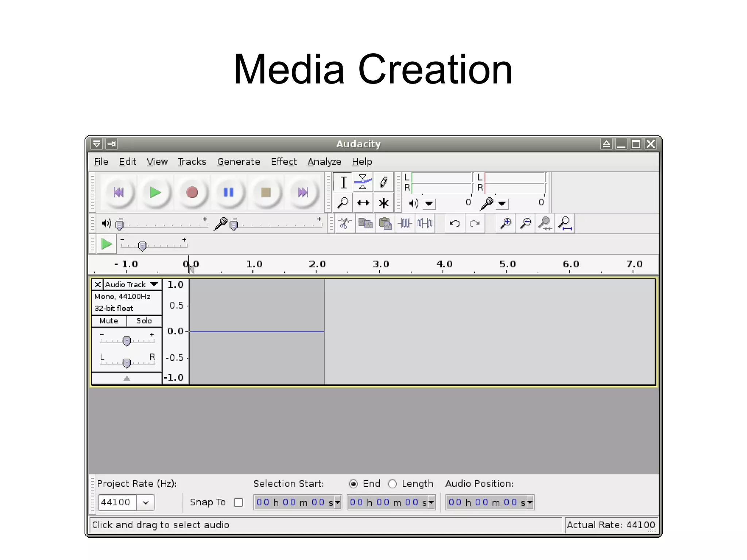Click the Trim audio icon
This screenshot has height=560, width=747.
click(x=405, y=223)
